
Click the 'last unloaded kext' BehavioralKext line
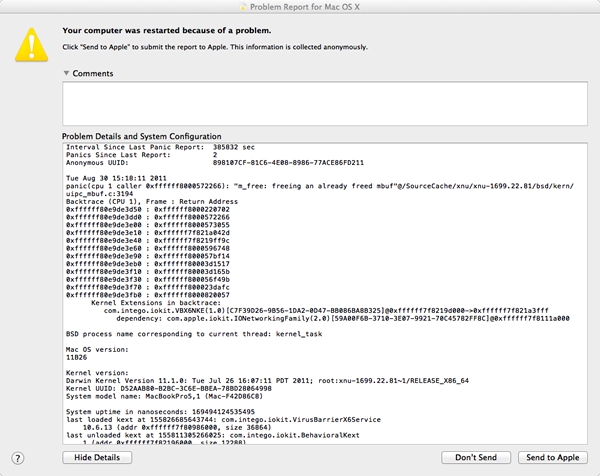point(213,435)
